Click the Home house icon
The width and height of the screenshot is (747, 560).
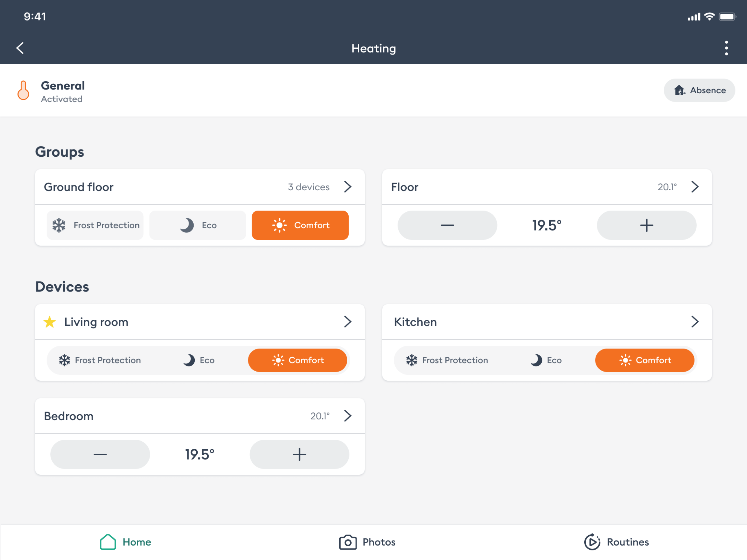pos(108,542)
